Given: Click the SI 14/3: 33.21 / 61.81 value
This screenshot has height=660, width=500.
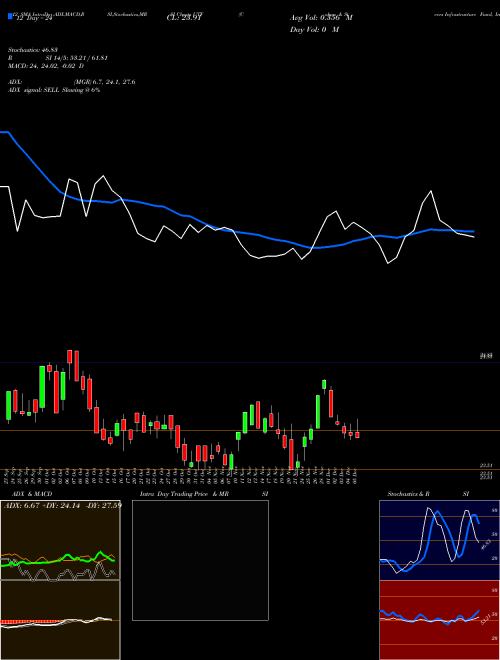Looking at the screenshot, I should coord(79,58).
